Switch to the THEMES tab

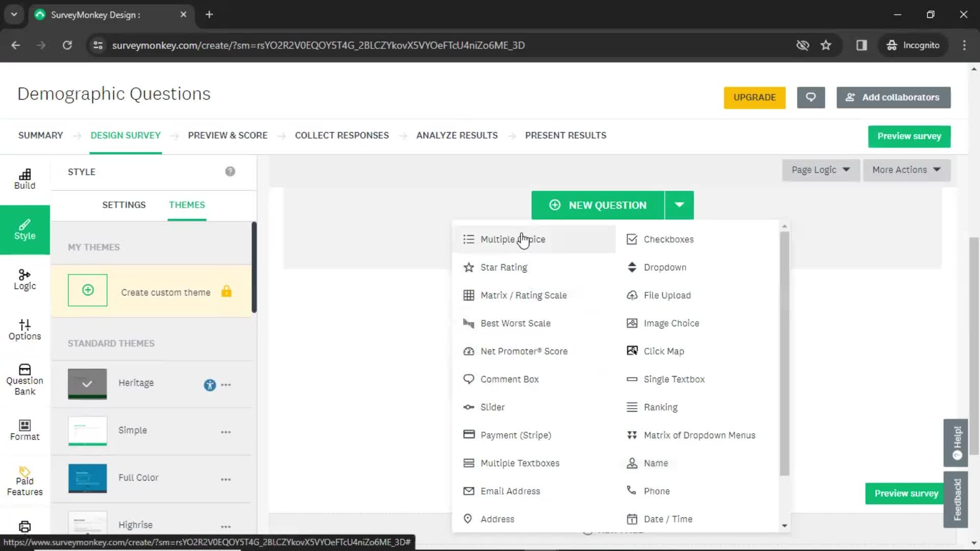point(187,205)
